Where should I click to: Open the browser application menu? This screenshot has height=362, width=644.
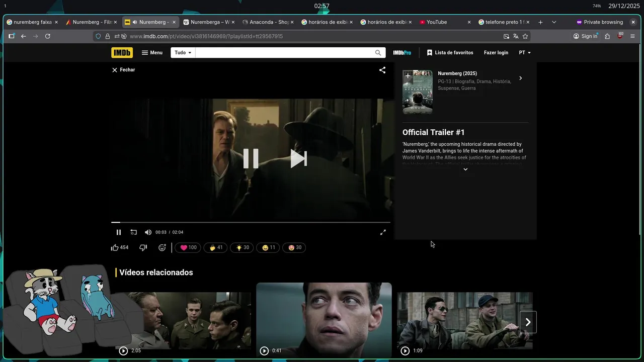click(x=632, y=36)
